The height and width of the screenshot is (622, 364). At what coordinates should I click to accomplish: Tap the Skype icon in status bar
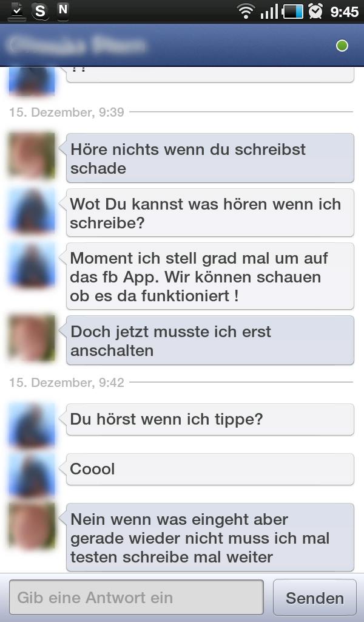(x=39, y=10)
